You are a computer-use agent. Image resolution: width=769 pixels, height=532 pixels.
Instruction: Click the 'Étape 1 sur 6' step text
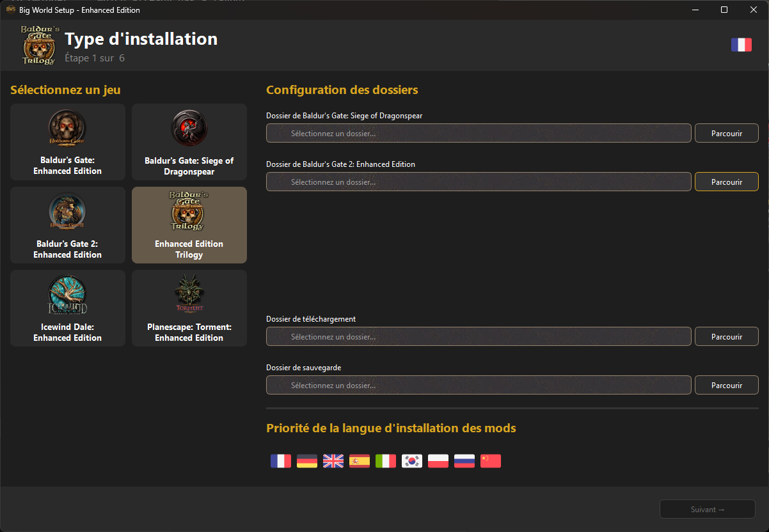click(x=95, y=58)
